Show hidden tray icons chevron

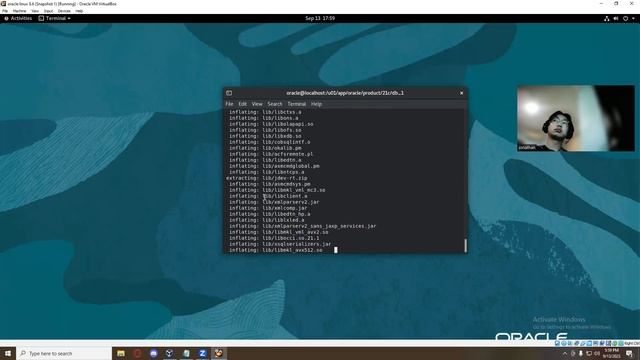point(565,354)
